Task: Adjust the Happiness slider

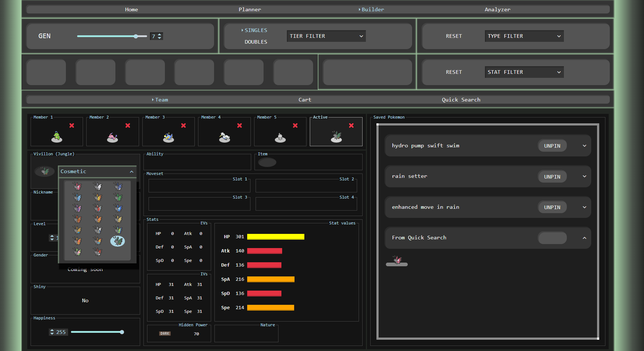Action: [x=97, y=332]
